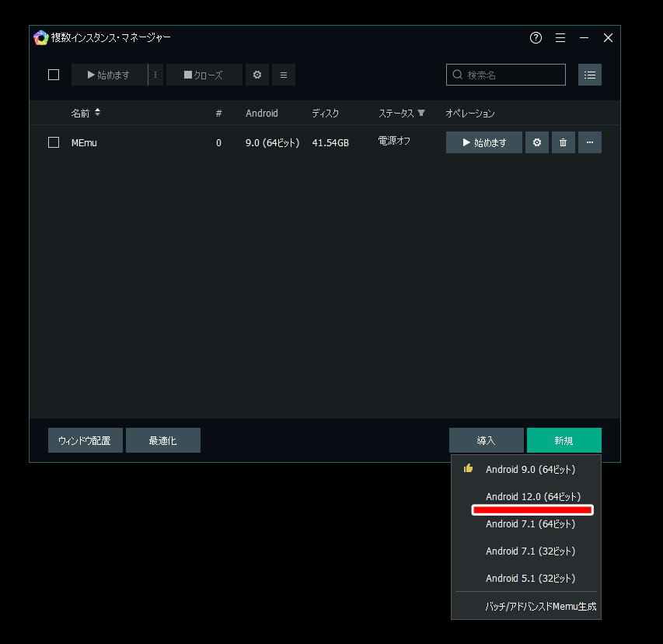Click the 電源オフ status text
This screenshot has height=644, width=663.
pyautogui.click(x=394, y=141)
